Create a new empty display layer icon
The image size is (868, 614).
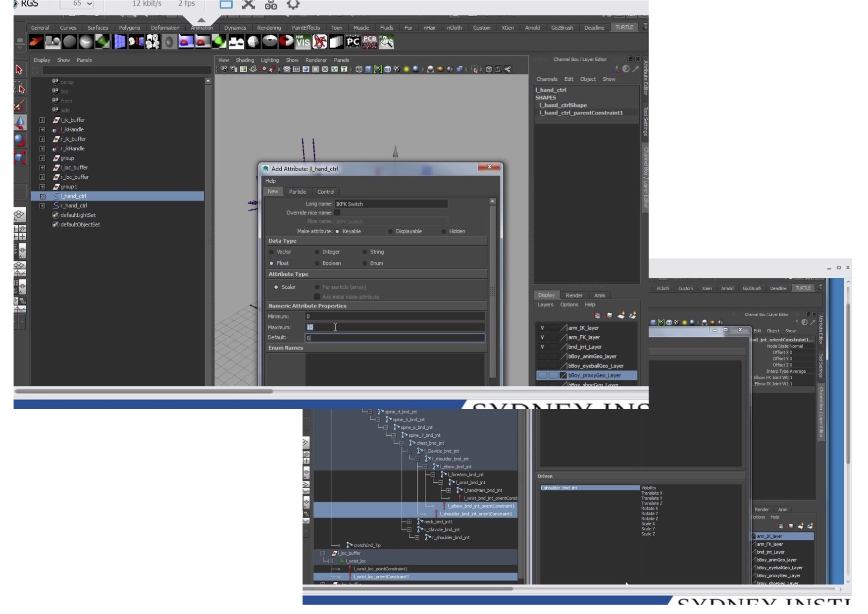pyautogui.click(x=621, y=315)
